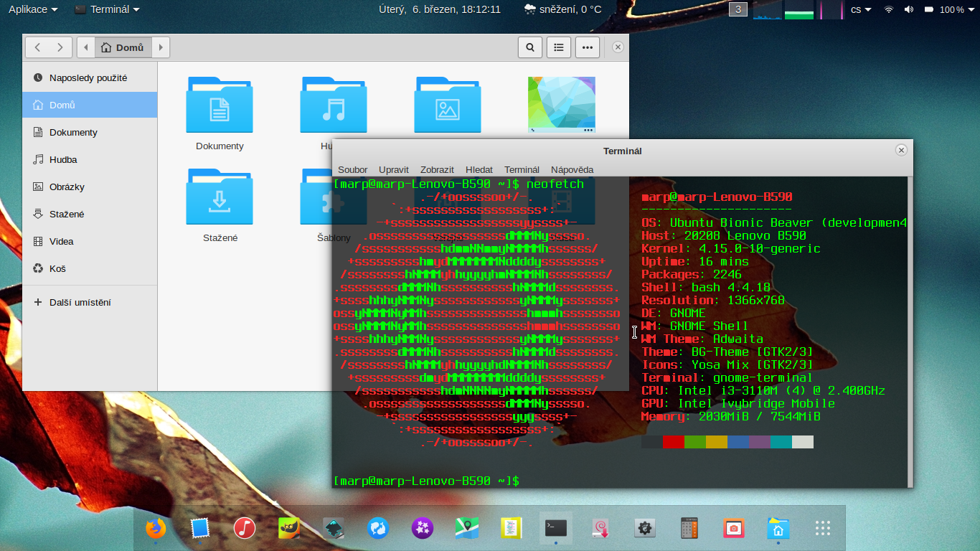Click the Terminal window title bar

pyautogui.click(x=622, y=151)
